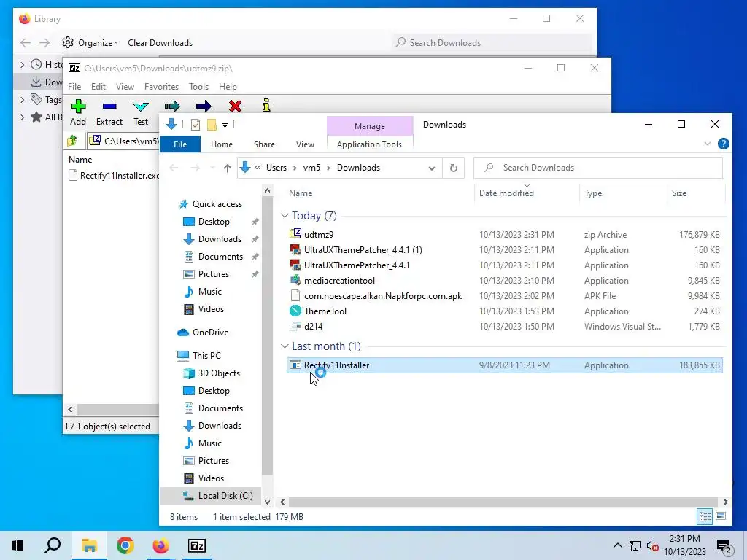Expand the Explorer ribbon with the chevron

tap(708, 144)
